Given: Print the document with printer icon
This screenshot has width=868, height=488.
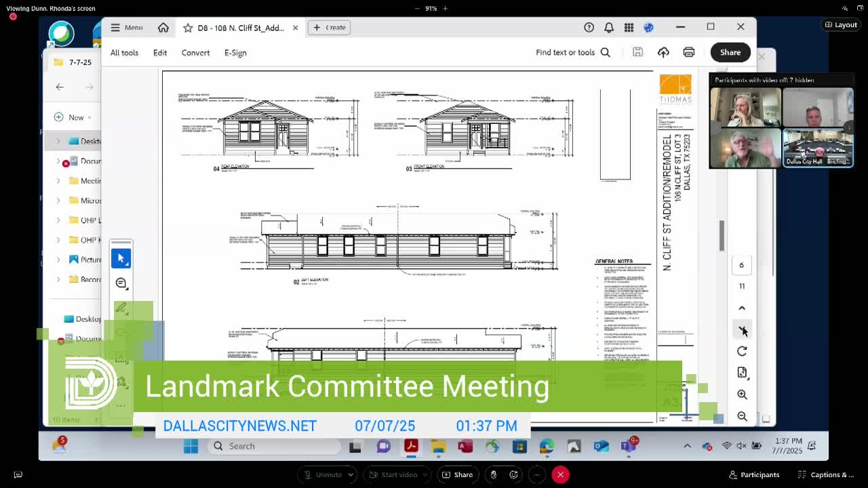Looking at the screenshot, I should tap(689, 52).
